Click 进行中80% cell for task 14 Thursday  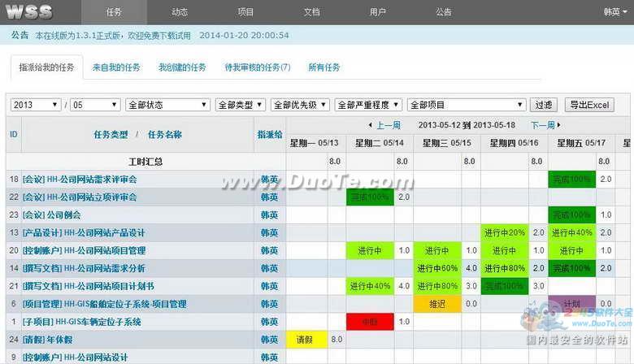point(505,268)
